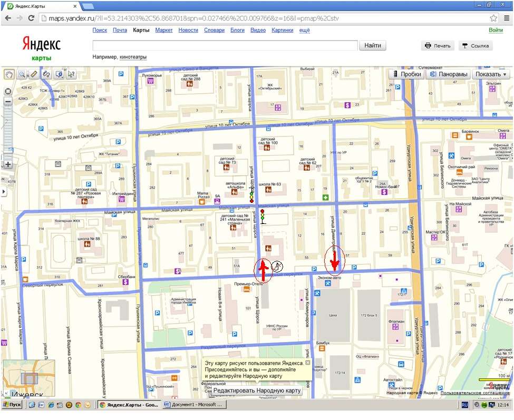Click the Войти sign-in link

[496, 30]
